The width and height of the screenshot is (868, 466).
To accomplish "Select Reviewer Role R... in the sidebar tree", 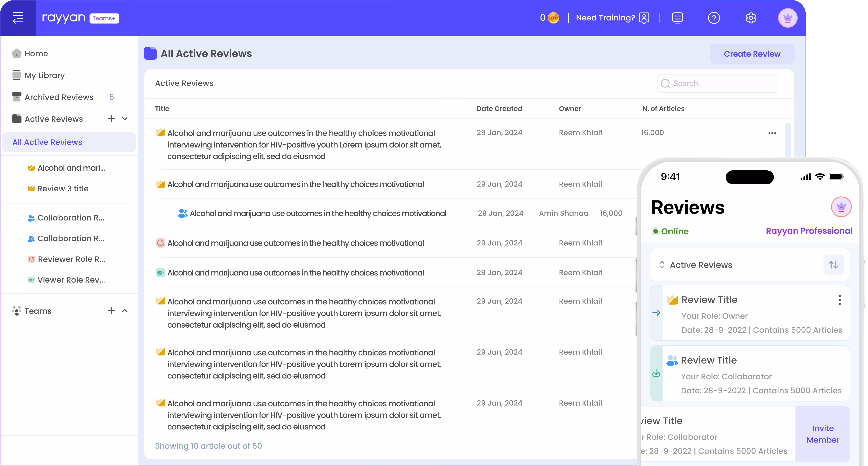I will [71, 259].
